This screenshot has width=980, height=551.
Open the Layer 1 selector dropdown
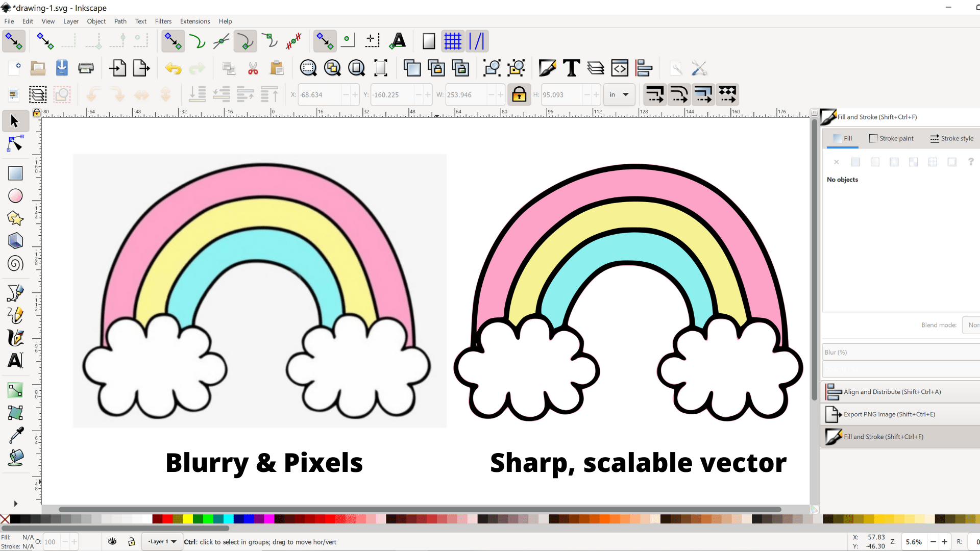162,542
